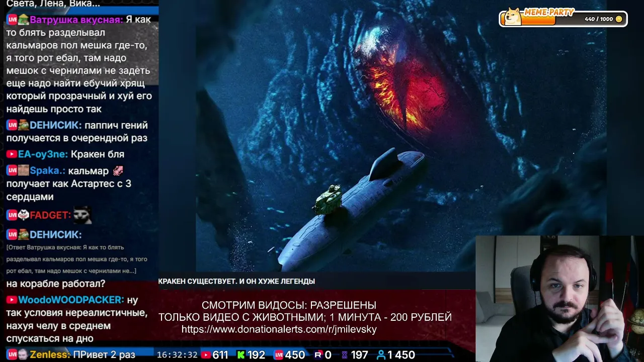Click the avatar next to Ватрушка вкусная

tap(23, 20)
